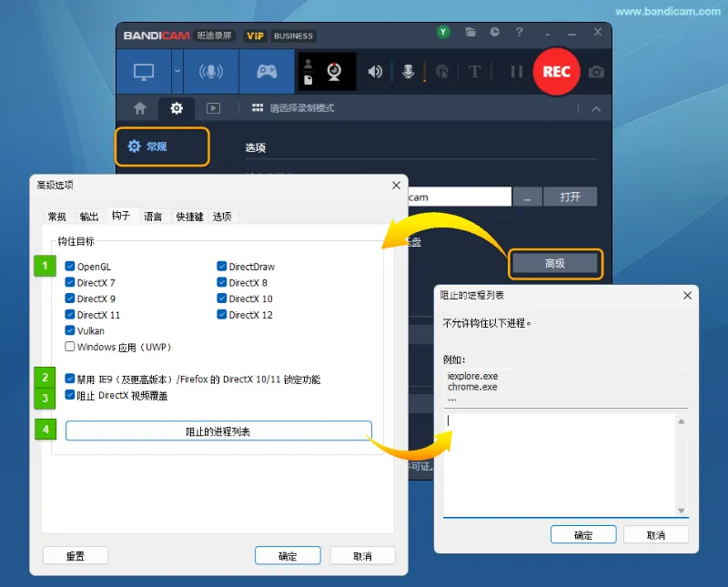Select screen recording mode monitor icon

point(144,72)
